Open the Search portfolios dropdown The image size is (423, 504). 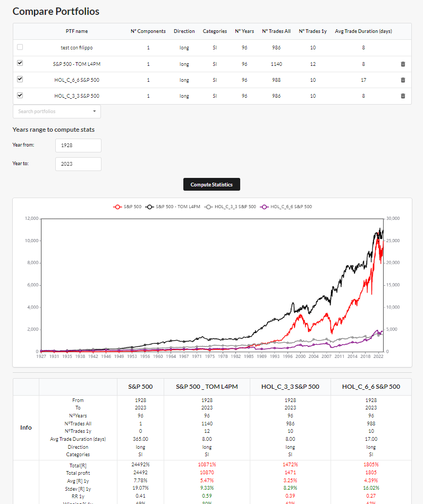(x=95, y=112)
